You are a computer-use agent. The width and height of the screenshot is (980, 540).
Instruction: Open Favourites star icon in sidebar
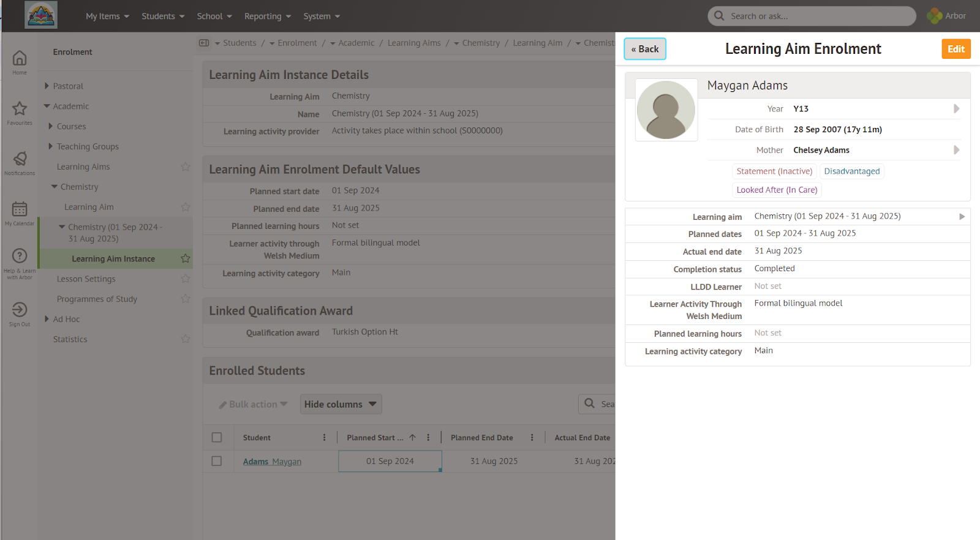[x=20, y=109]
